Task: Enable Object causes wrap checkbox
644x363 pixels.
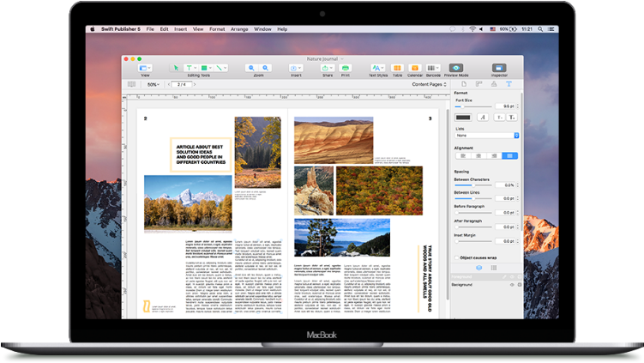Action: [456, 257]
